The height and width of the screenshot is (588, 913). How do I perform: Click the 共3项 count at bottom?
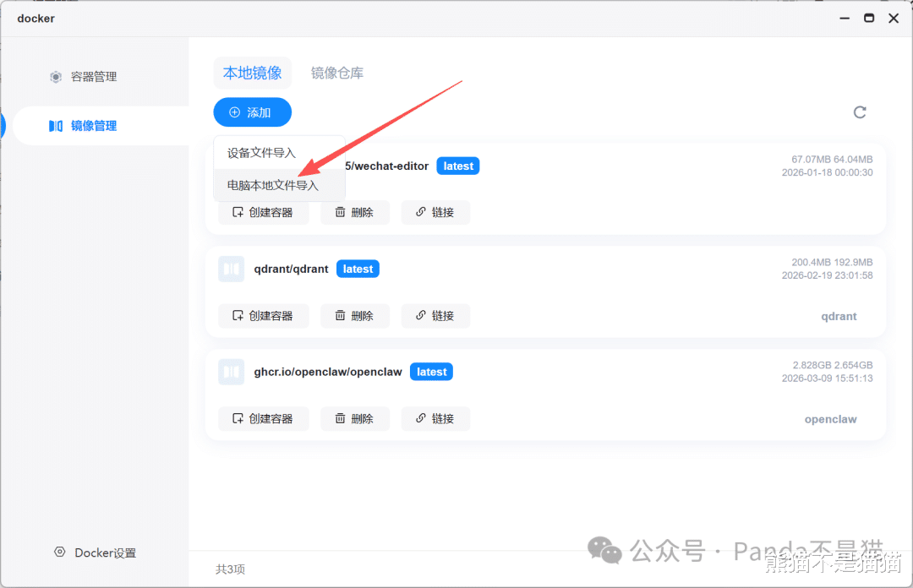[230, 569]
